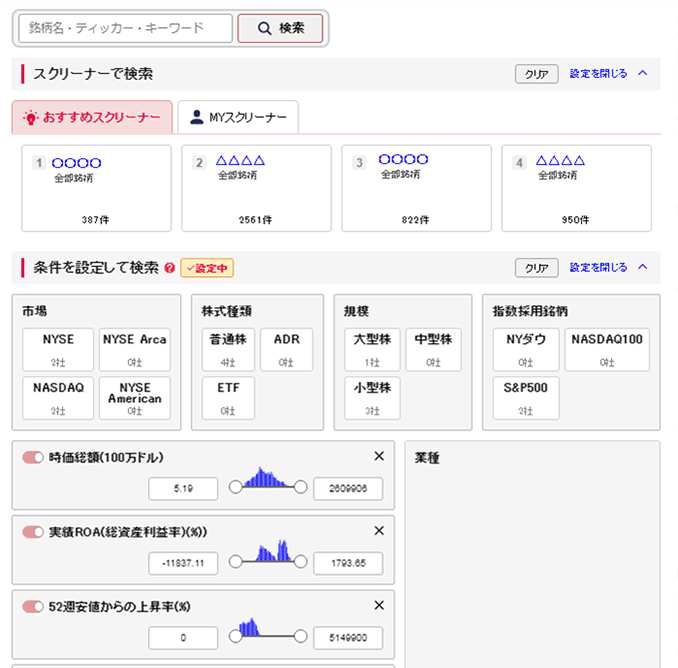
Task: Toggle the 時価総額(100万ドル) switch
Action: [x=33, y=457]
